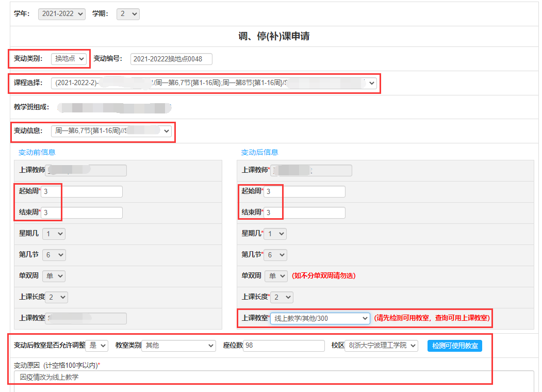
Task: Open the 变动后教室是否允许调整 dropdown
Action: pos(97,346)
